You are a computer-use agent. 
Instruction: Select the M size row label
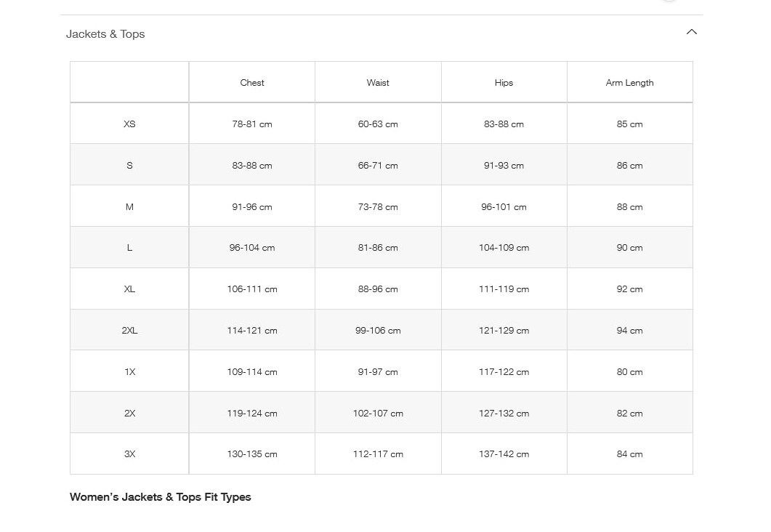coord(129,207)
